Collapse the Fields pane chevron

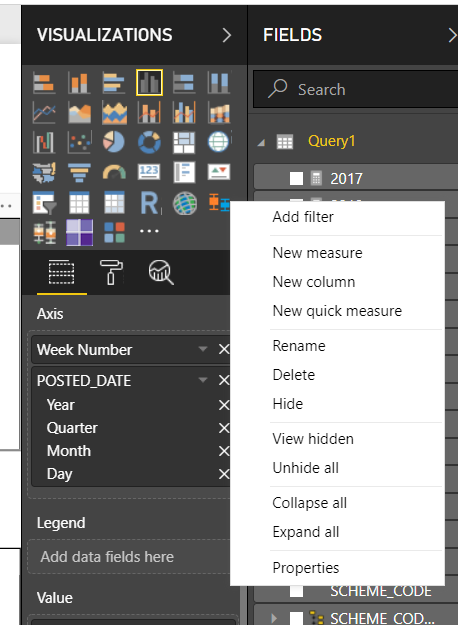[452, 35]
